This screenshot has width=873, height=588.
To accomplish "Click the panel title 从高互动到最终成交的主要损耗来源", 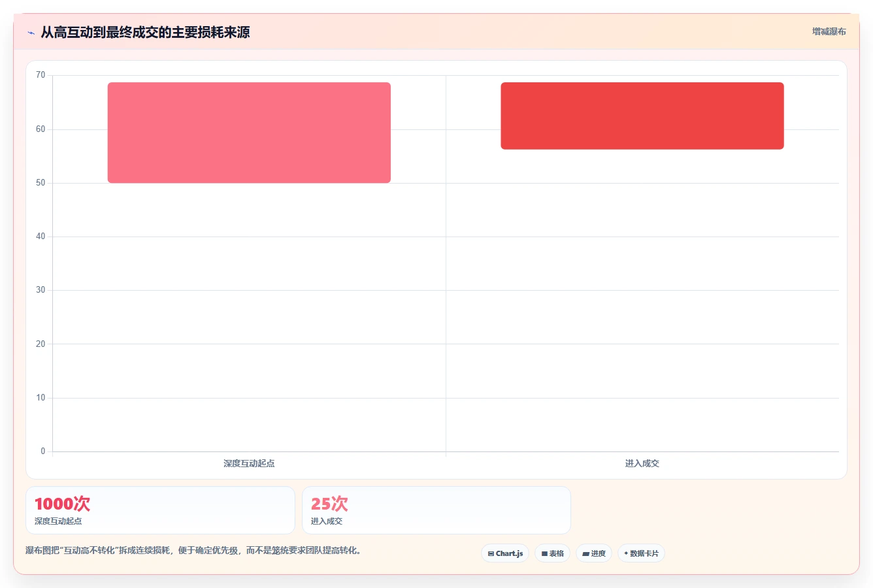I will 145,33.
